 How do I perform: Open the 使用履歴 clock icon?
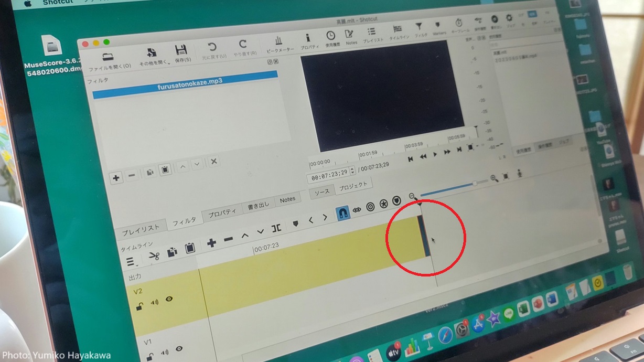331,39
